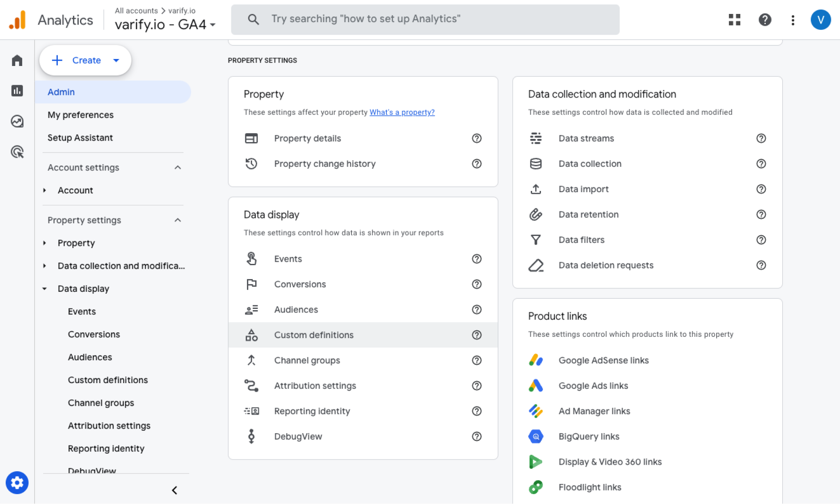The image size is (840, 504).
Task: Open the Google apps grid icon
Action: [734, 20]
